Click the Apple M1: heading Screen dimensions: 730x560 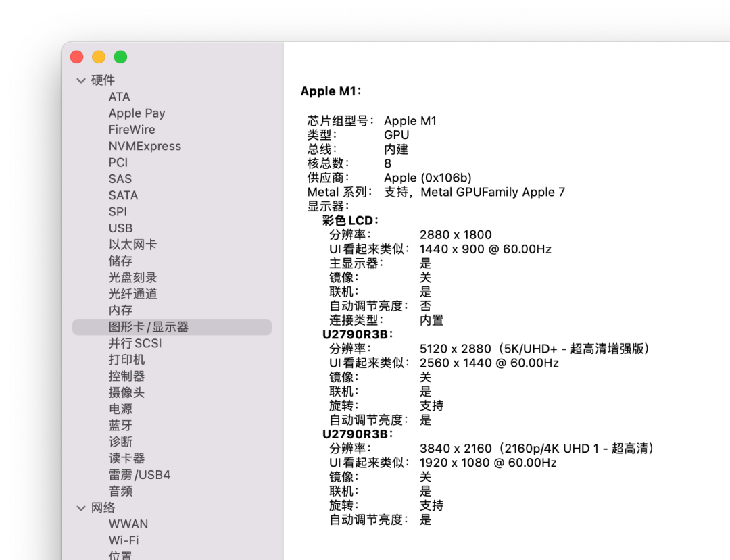331,91
